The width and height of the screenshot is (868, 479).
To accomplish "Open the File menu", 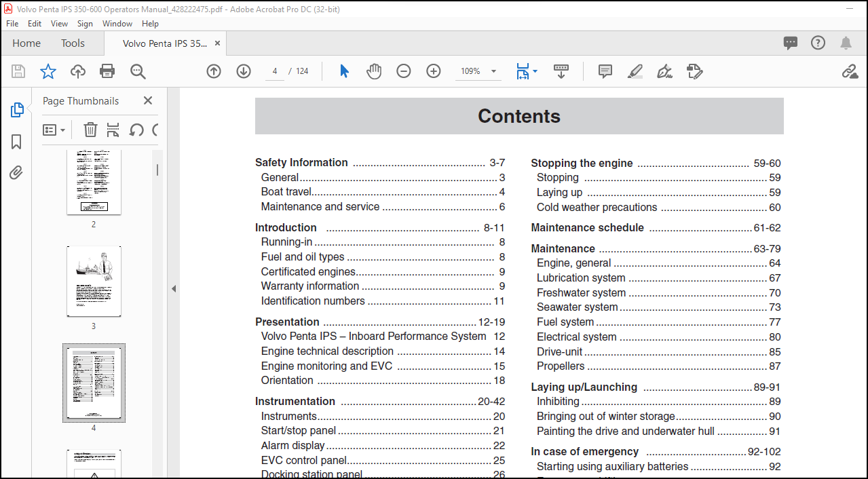I will click(x=12, y=23).
